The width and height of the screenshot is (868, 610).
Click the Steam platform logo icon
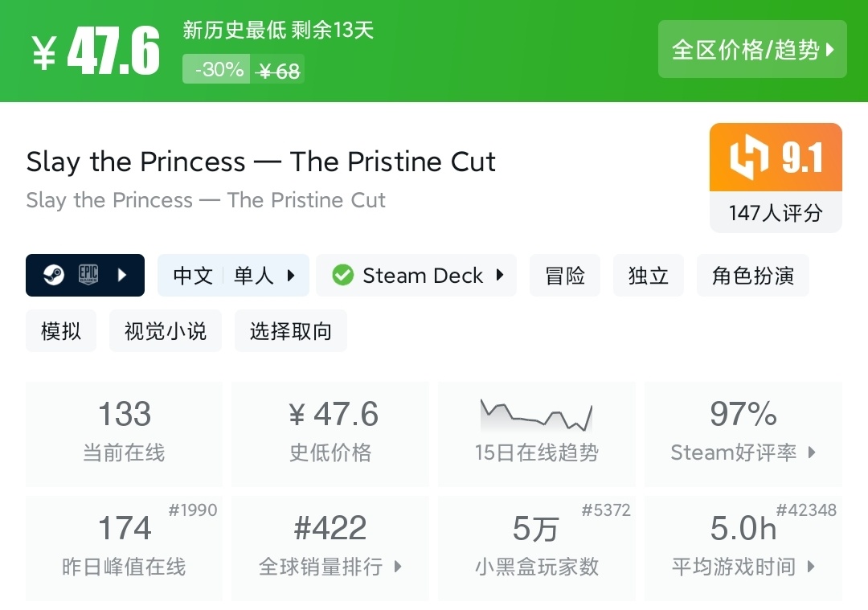tap(55, 276)
